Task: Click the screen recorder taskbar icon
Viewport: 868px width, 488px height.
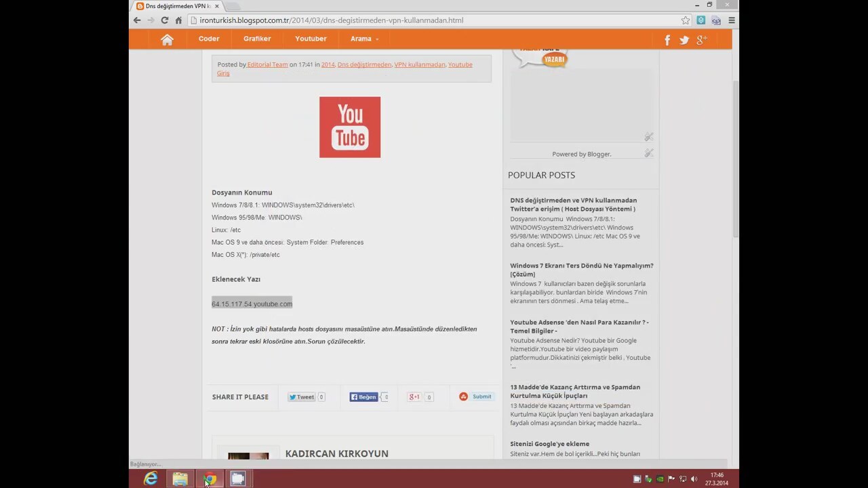Action: point(238,479)
